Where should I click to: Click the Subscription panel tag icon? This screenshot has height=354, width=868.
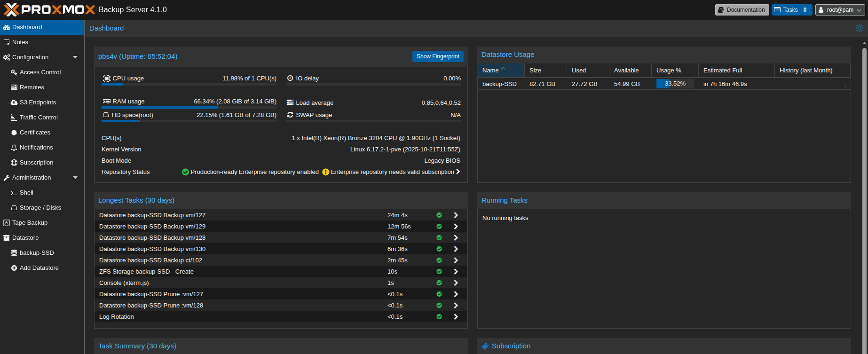(x=485, y=346)
